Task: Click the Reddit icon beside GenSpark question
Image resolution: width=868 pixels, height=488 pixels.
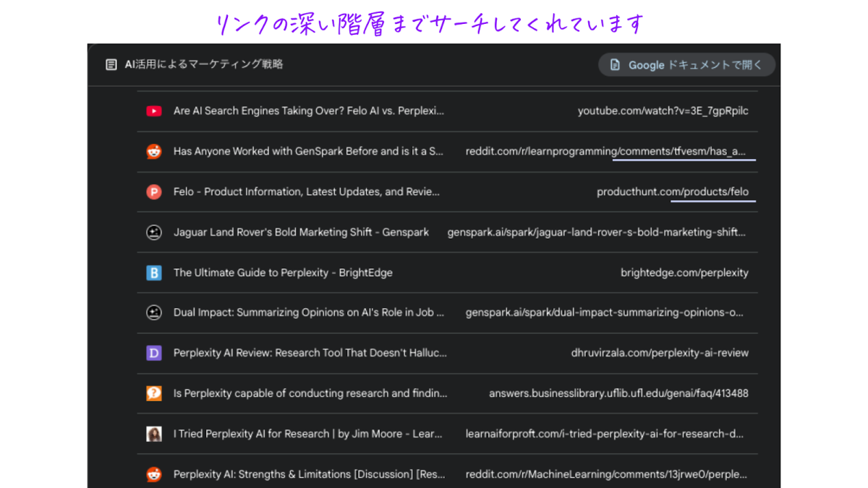Action: click(x=154, y=152)
